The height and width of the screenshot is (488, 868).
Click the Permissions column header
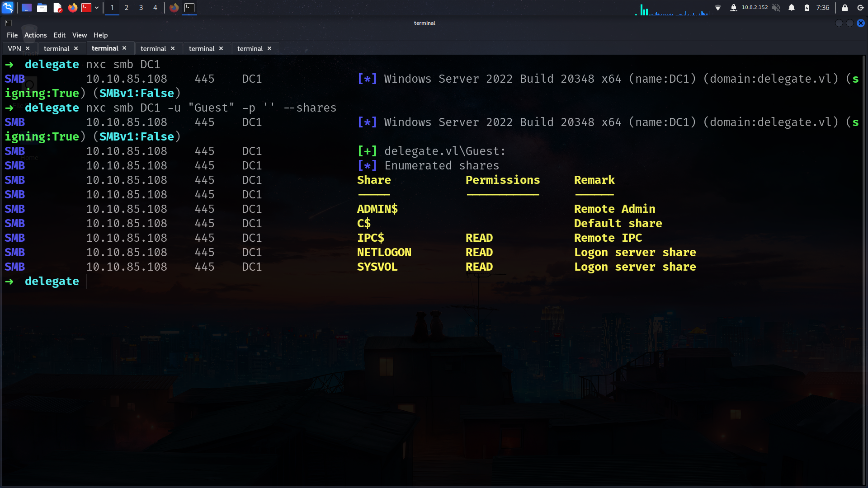point(503,180)
